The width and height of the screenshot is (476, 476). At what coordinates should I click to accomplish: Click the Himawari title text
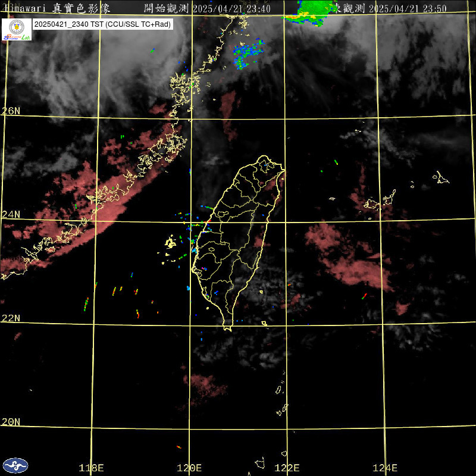(57, 8)
